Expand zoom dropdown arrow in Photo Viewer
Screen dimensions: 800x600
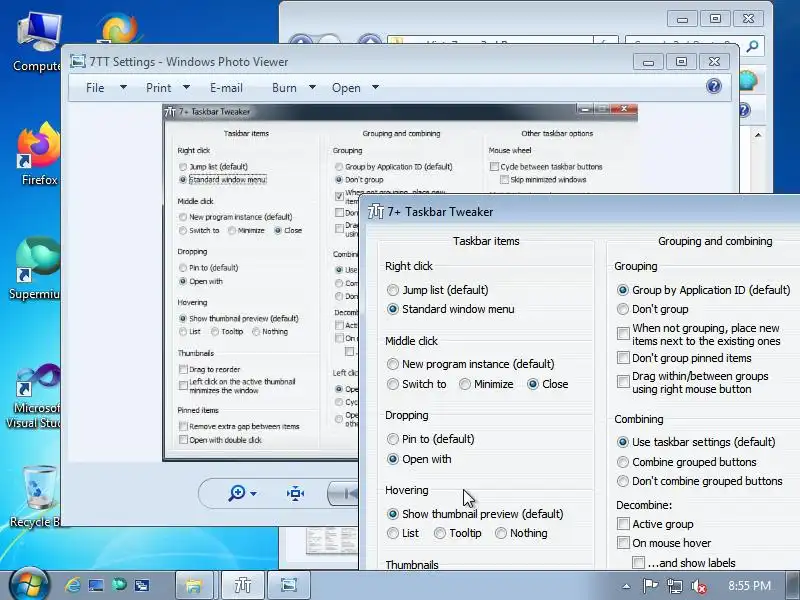pos(253,493)
